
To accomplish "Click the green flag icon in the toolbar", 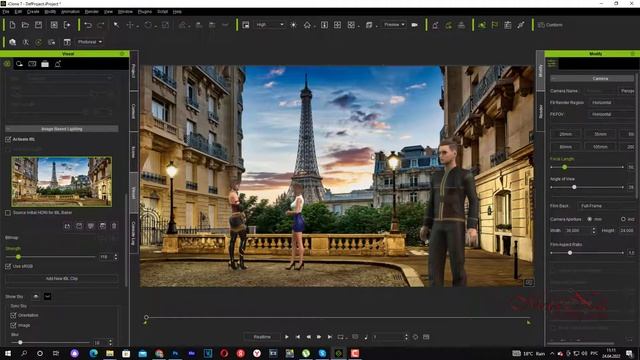I will click(x=495, y=25).
